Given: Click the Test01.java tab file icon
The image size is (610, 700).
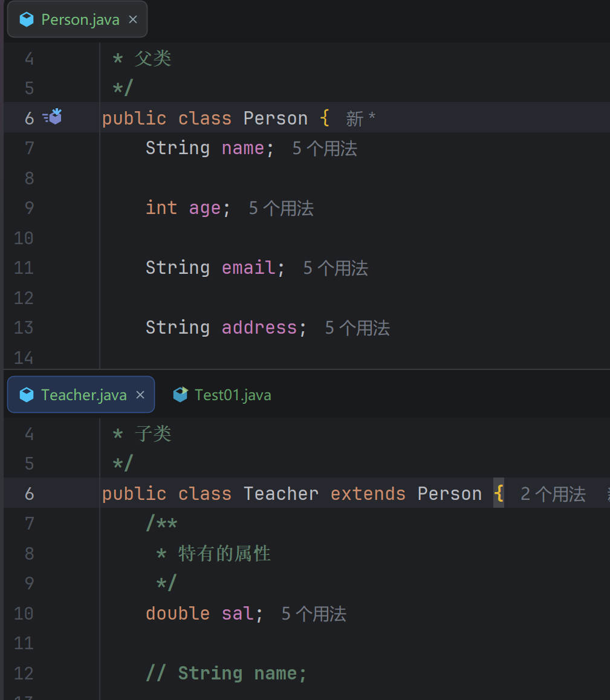Looking at the screenshot, I should [x=180, y=395].
